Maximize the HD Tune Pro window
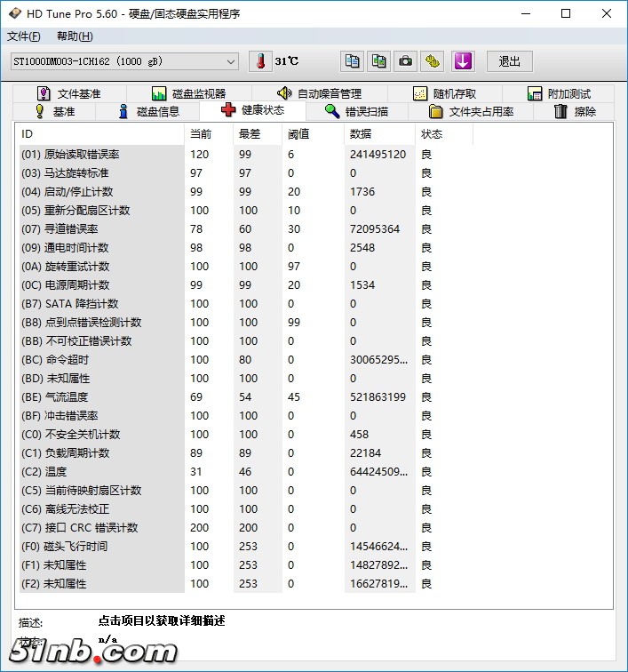This screenshot has height=672, width=628. pos(566,13)
